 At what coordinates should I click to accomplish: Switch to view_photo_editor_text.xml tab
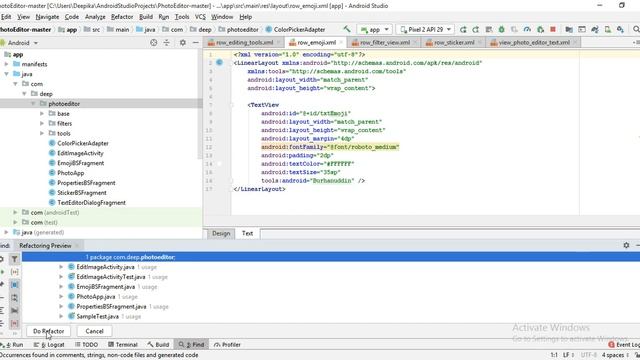(x=534, y=42)
